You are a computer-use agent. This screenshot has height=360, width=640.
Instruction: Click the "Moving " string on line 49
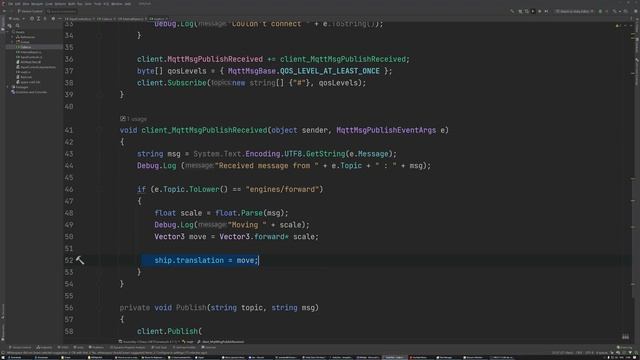click(247, 225)
